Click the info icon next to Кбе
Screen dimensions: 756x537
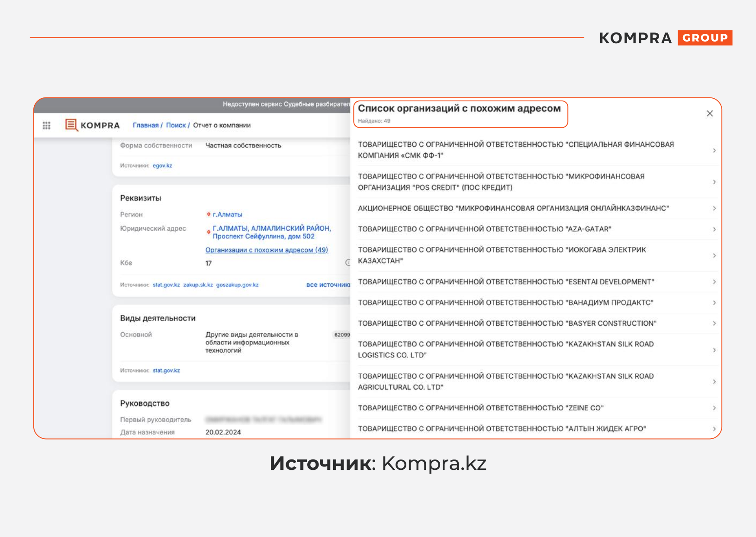point(347,262)
